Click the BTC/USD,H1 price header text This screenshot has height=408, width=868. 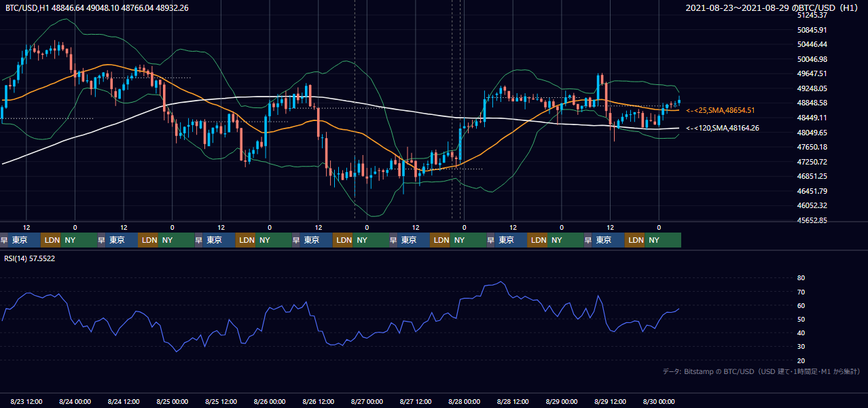coord(97,7)
